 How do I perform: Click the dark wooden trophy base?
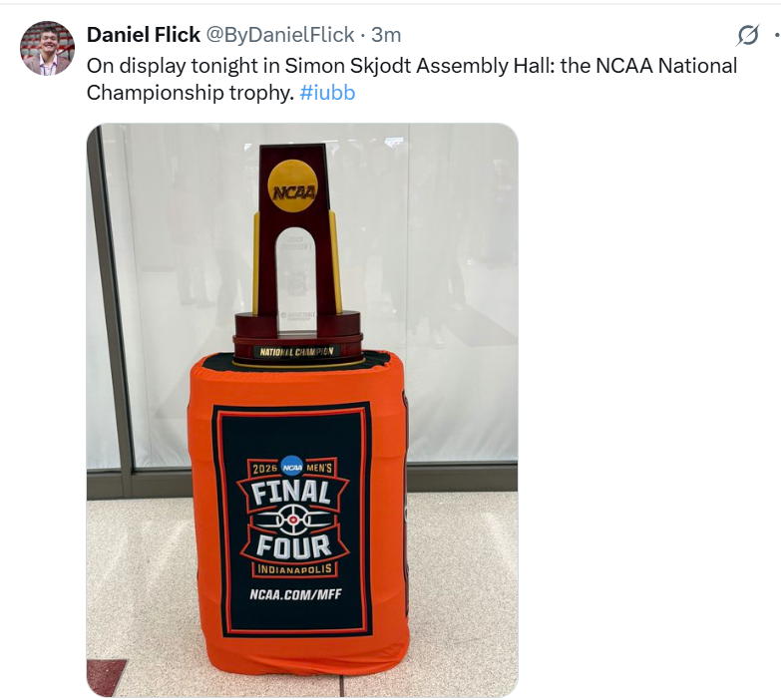point(297,327)
